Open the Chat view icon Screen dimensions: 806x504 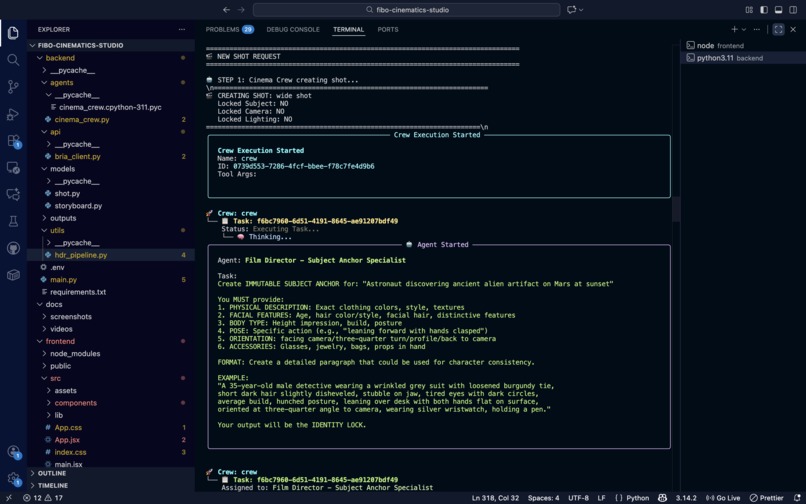coord(13,194)
